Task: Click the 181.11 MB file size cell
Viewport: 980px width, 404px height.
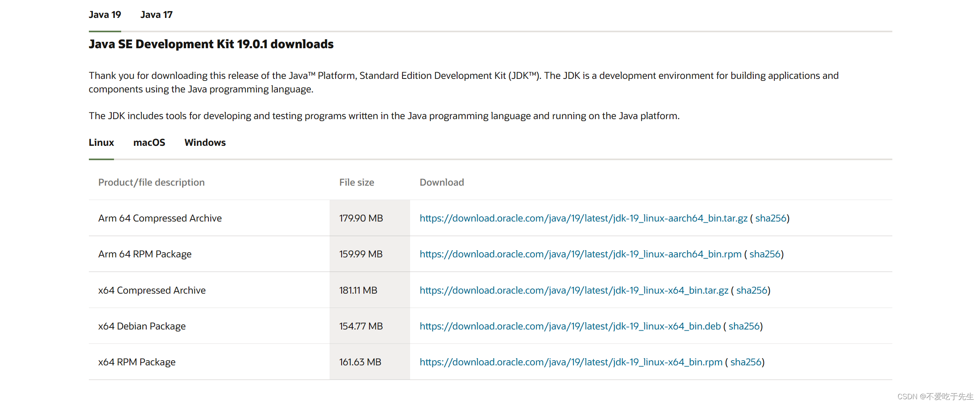Action: click(x=370, y=290)
